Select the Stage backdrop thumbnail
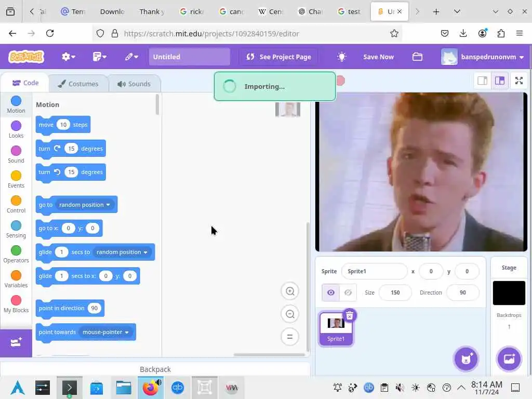This screenshot has height=399, width=532. point(509,293)
